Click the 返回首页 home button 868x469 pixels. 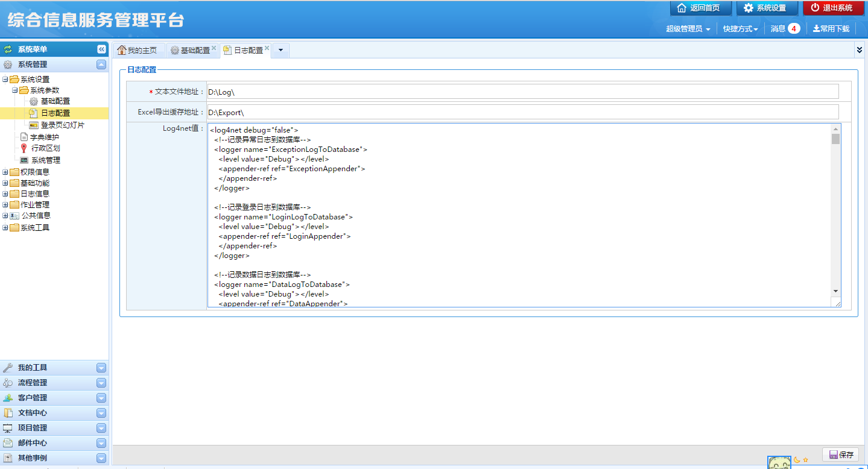pyautogui.click(x=700, y=8)
